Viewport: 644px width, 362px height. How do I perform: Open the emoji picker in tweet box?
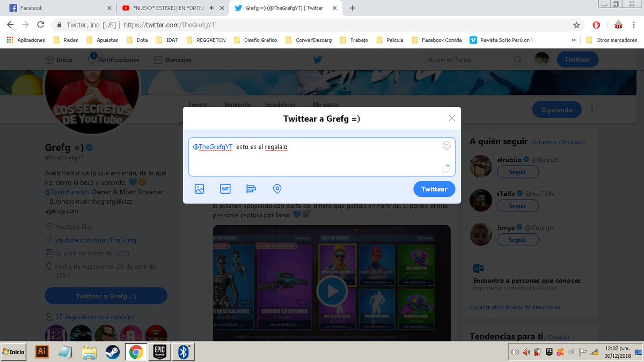tap(447, 145)
